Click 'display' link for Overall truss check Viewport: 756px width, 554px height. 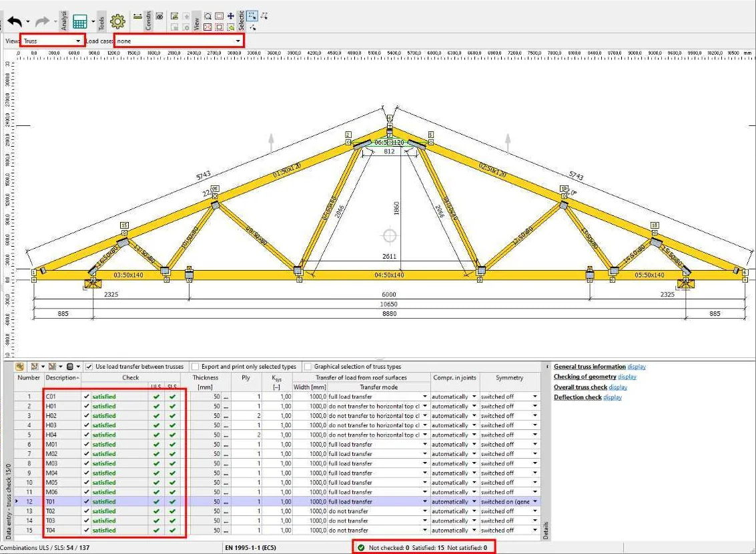pyautogui.click(x=618, y=387)
